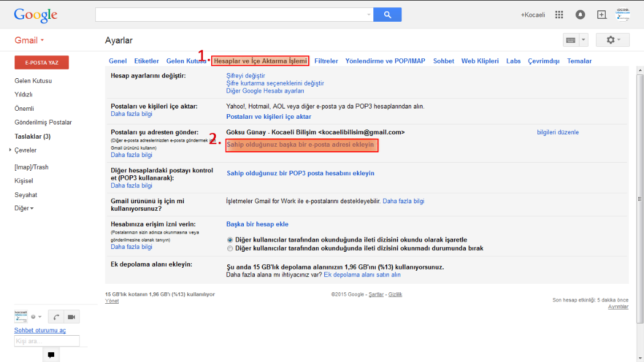Open the settings gear menu

[x=613, y=40]
